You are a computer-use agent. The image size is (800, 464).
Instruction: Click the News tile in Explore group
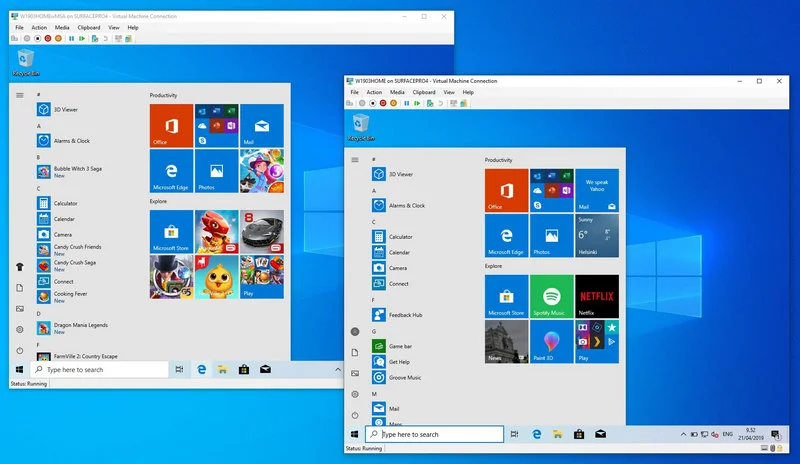pos(505,341)
